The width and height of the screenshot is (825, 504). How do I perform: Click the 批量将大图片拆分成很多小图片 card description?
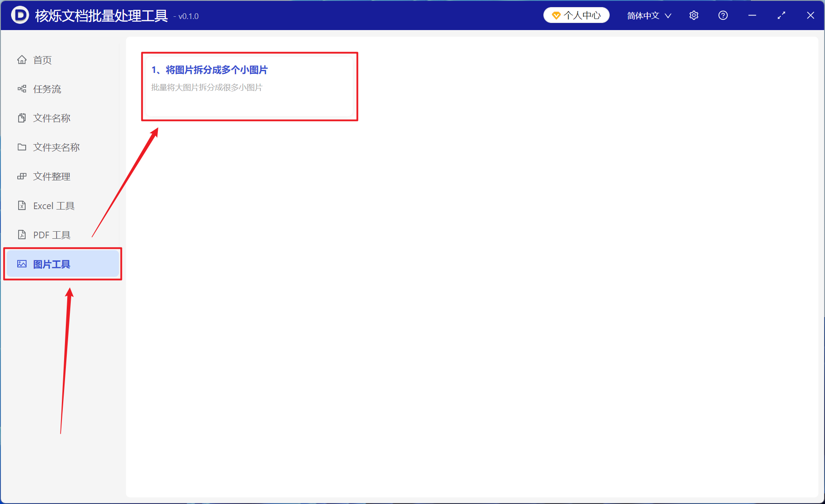click(x=207, y=88)
